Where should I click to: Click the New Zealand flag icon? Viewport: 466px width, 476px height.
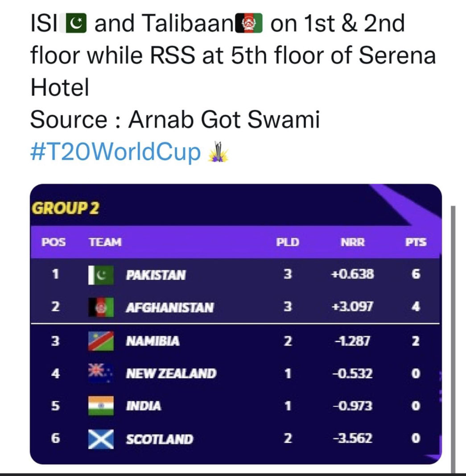101,373
